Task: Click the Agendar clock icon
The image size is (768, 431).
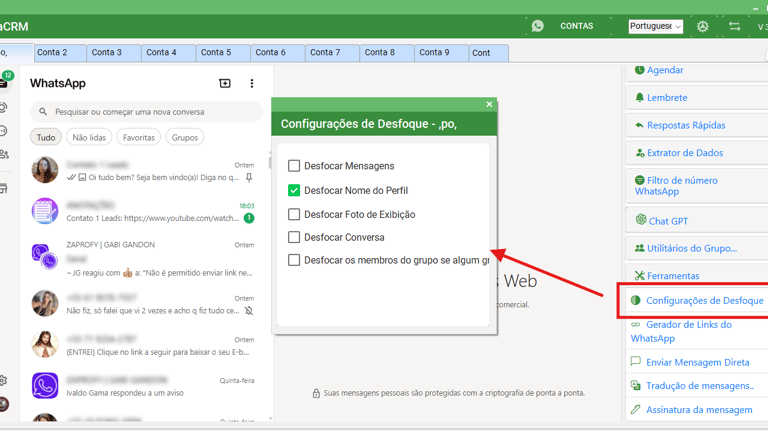Action: pyautogui.click(x=639, y=70)
